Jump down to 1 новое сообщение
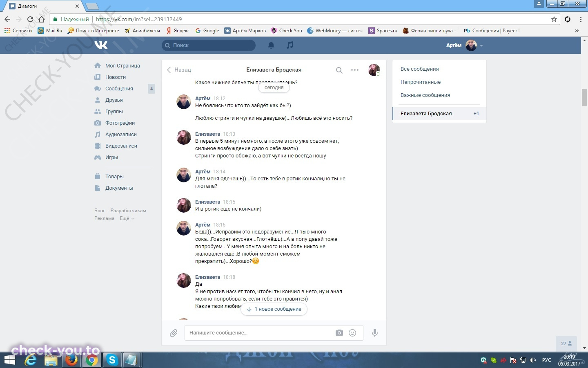The width and height of the screenshot is (588, 368). tap(274, 309)
